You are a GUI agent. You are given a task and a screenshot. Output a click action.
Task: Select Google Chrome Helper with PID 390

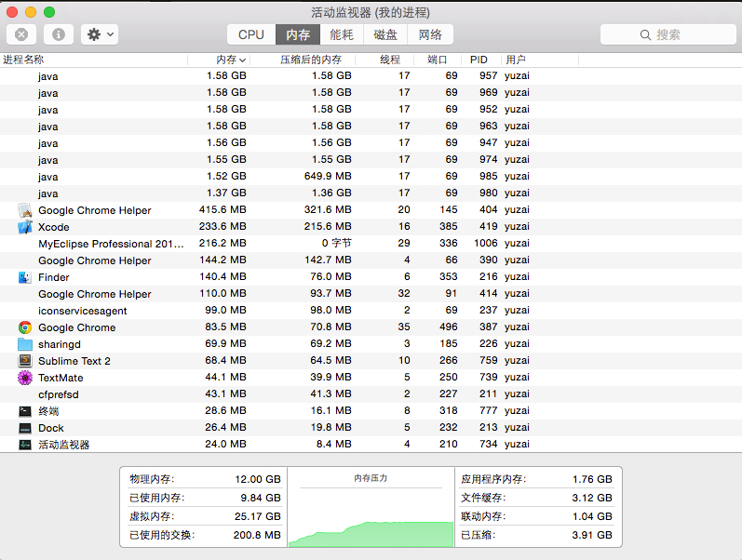pyautogui.click(x=371, y=260)
